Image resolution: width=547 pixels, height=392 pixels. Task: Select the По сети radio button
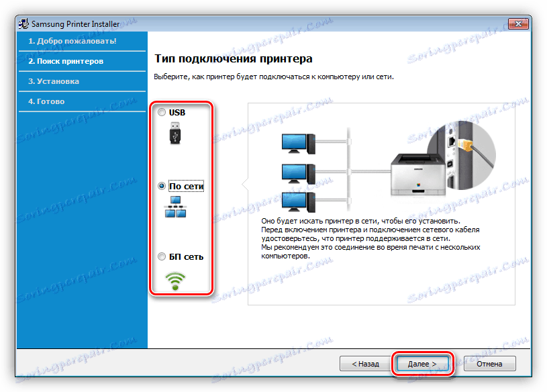click(x=162, y=186)
